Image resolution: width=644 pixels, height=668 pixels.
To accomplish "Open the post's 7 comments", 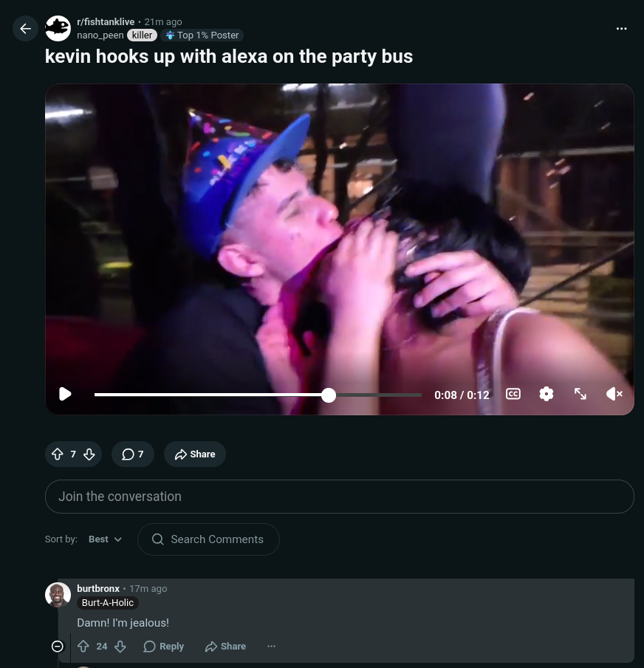I will (133, 454).
